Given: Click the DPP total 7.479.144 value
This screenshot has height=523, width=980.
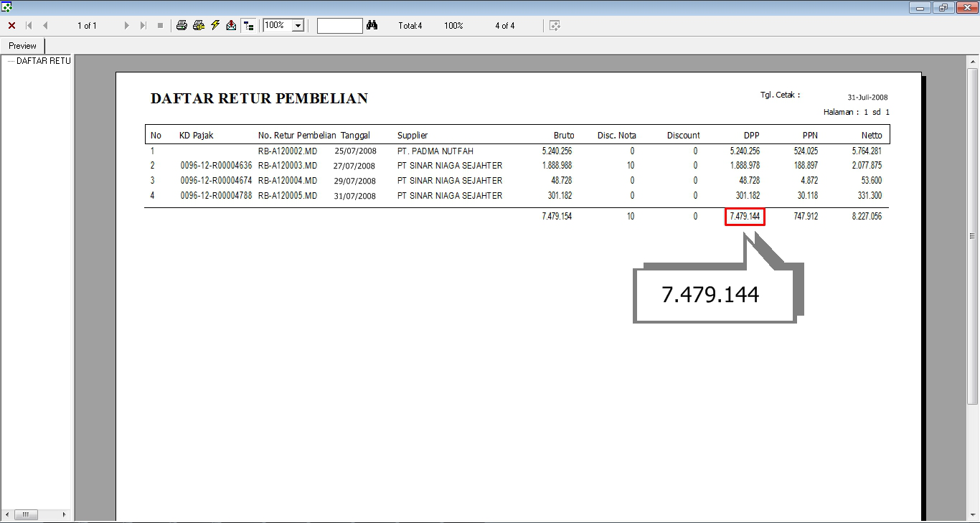Looking at the screenshot, I should [x=745, y=217].
